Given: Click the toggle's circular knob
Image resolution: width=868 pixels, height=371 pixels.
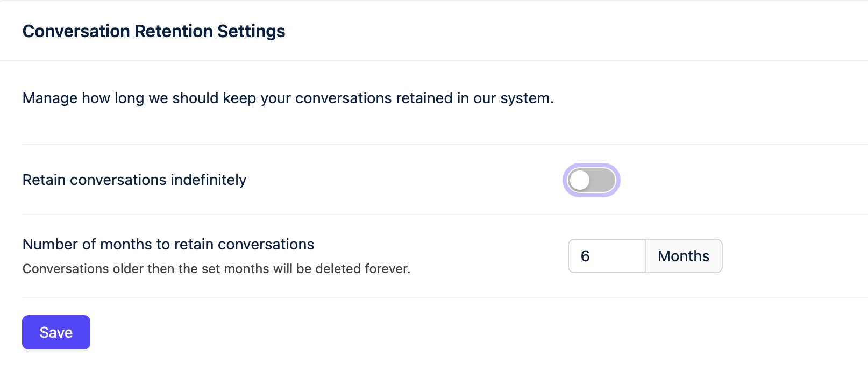Looking at the screenshot, I should click(580, 181).
